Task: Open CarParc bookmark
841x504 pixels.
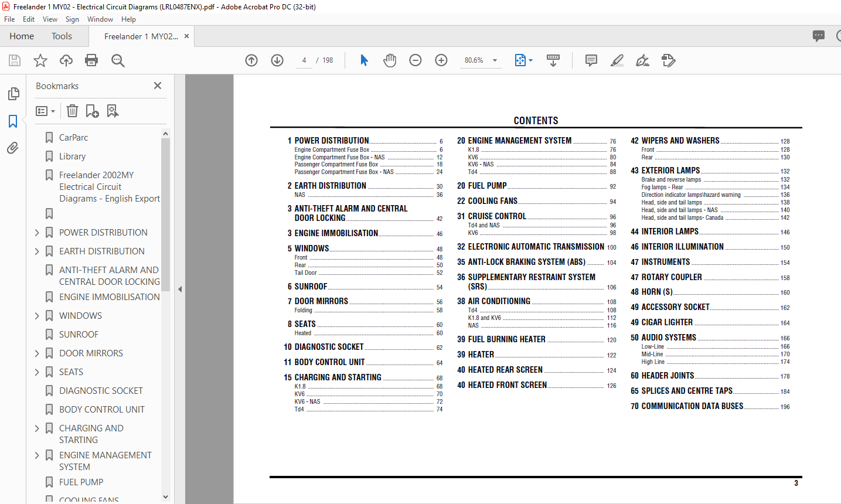Action: [x=73, y=138]
